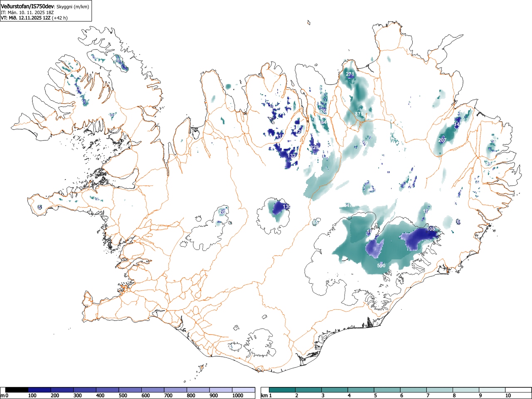Click the 108 visibility value on the map

pyautogui.click(x=431, y=229)
